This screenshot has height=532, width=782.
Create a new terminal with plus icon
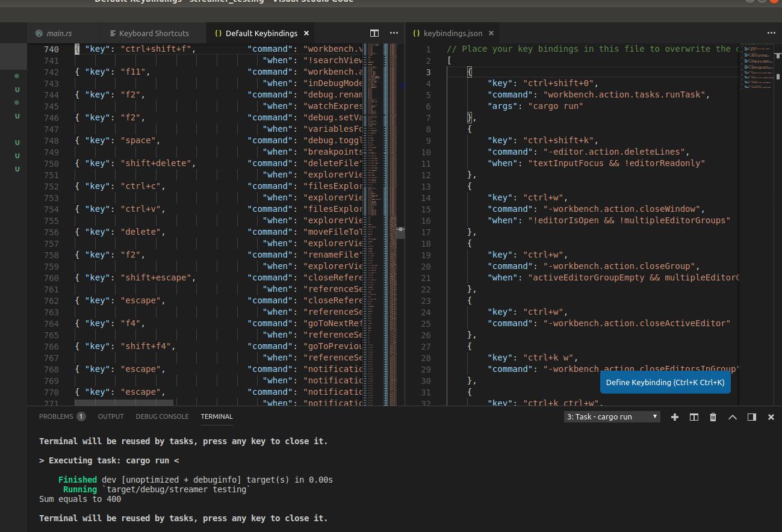click(x=674, y=417)
